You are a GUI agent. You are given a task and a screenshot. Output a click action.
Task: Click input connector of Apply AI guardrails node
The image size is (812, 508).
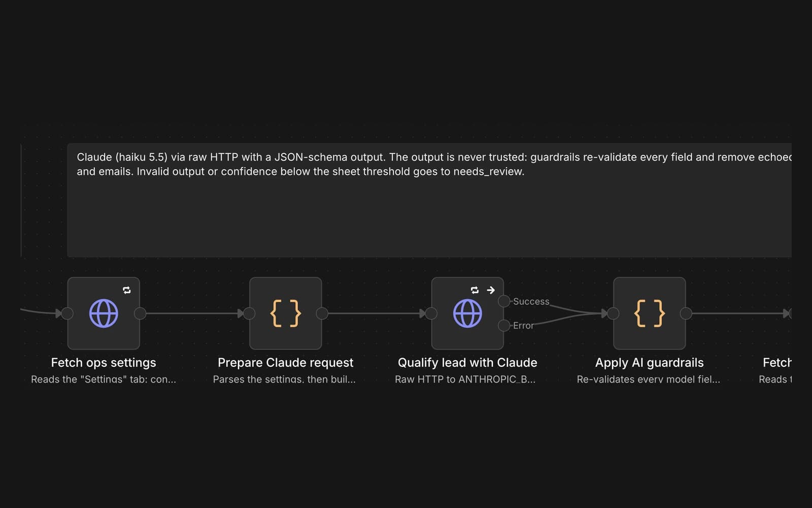pos(613,313)
